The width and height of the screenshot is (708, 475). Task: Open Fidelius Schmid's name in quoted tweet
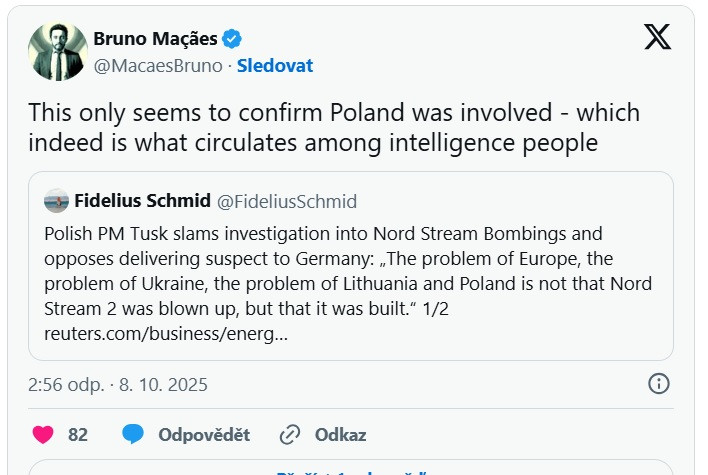(x=142, y=201)
